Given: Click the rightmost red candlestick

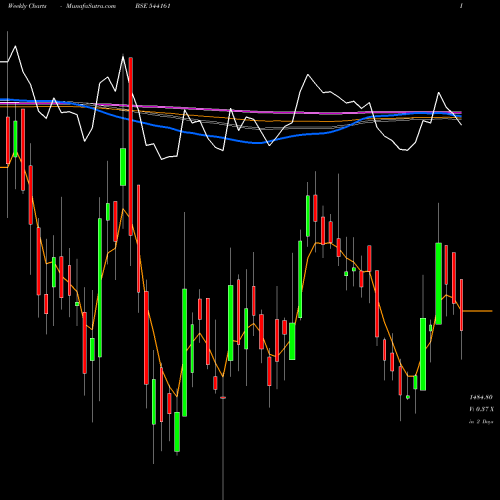Looking at the screenshot, I should [462, 305].
